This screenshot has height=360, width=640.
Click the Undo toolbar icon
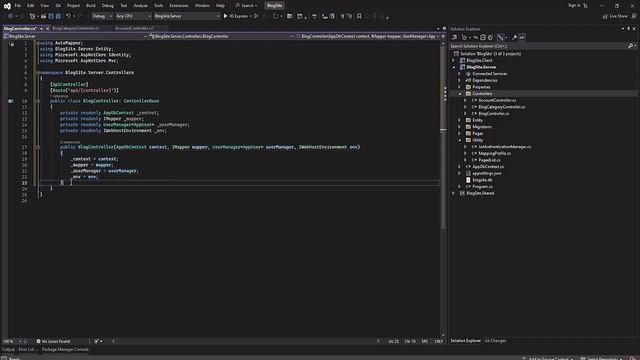68,16
